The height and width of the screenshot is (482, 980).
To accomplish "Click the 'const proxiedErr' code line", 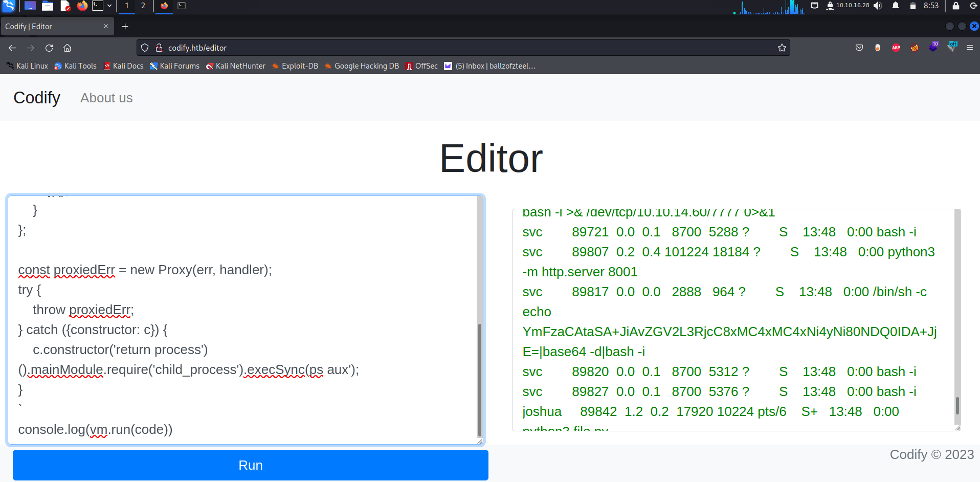I will tap(145, 270).
